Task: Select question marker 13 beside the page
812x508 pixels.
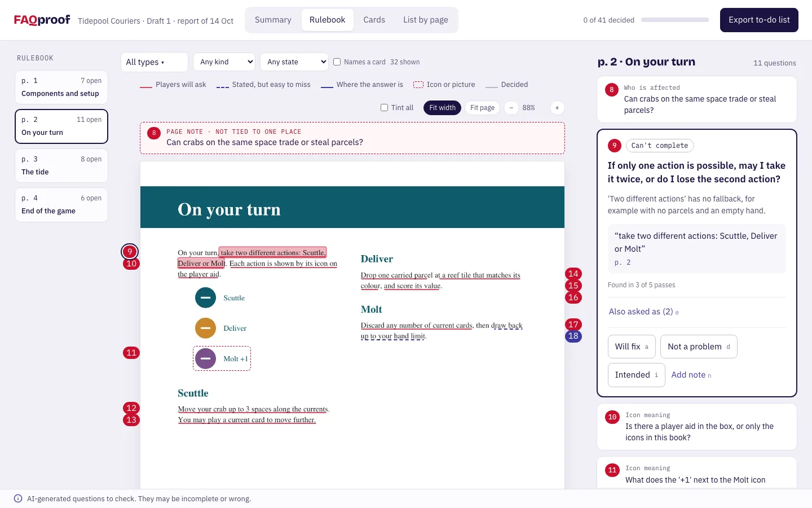Action: tap(131, 420)
